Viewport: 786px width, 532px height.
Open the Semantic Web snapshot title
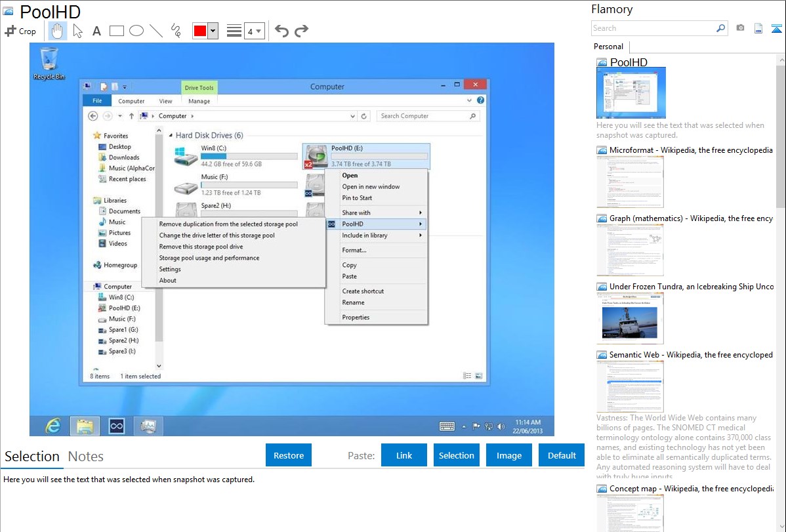[x=691, y=355]
